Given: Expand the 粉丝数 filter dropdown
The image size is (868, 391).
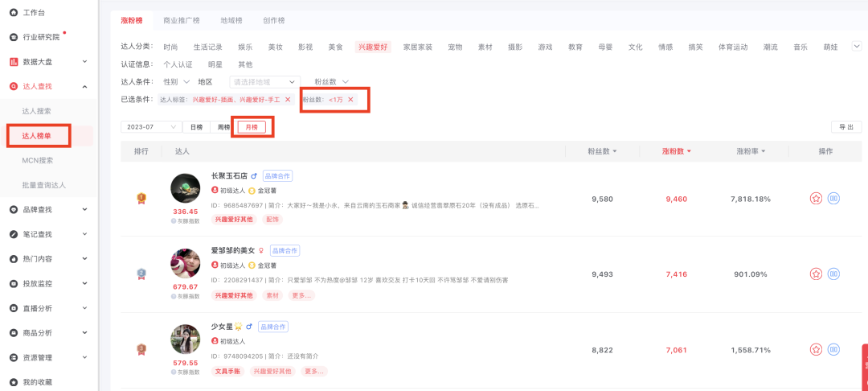Looking at the screenshot, I should point(331,82).
